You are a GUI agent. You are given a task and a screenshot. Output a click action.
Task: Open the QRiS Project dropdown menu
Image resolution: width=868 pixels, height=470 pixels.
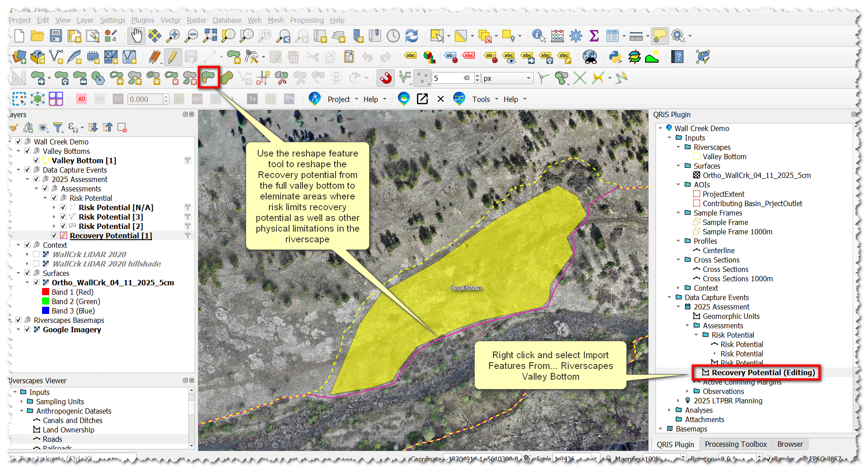click(x=343, y=99)
